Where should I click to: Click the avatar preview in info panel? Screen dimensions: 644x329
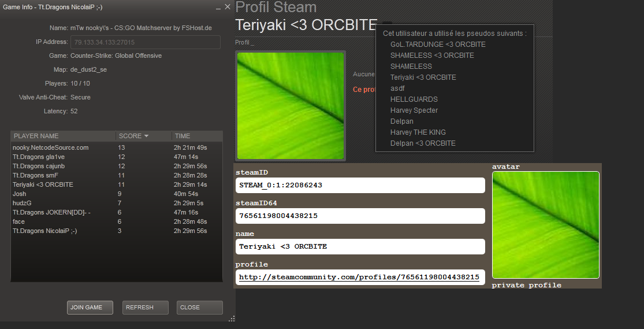(x=545, y=225)
